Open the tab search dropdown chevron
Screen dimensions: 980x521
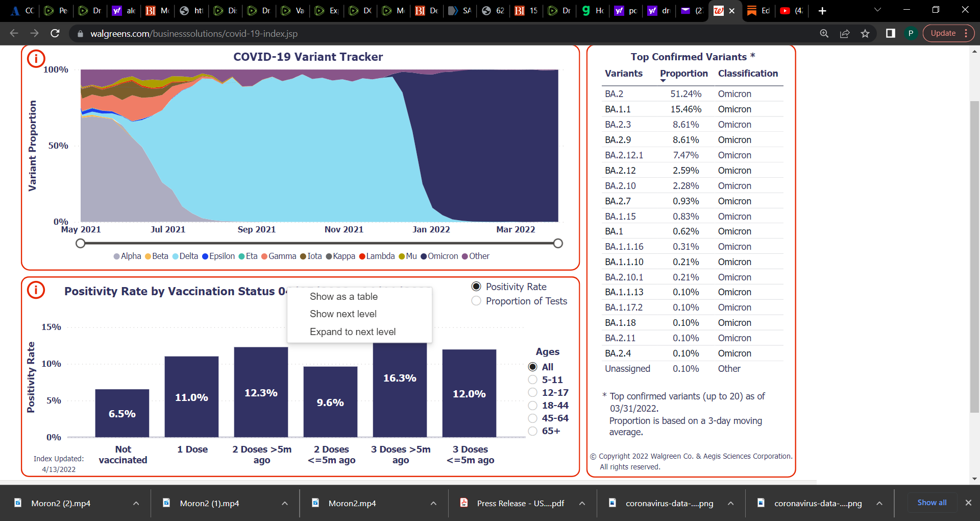point(877,10)
